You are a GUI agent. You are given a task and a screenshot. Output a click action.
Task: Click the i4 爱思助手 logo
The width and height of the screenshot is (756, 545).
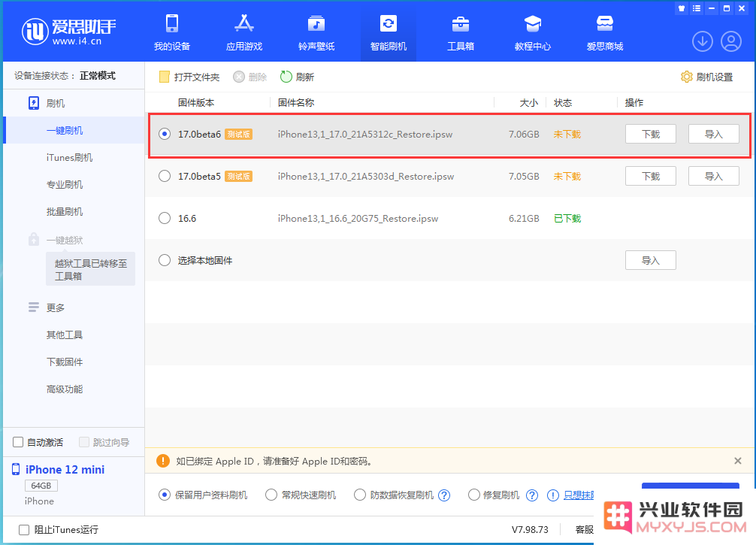[x=68, y=32]
